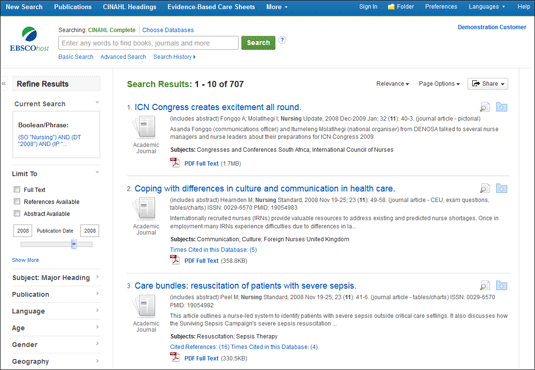The width and height of the screenshot is (535, 370).
Task: Collapse the Current Search section
Action: click(97, 102)
